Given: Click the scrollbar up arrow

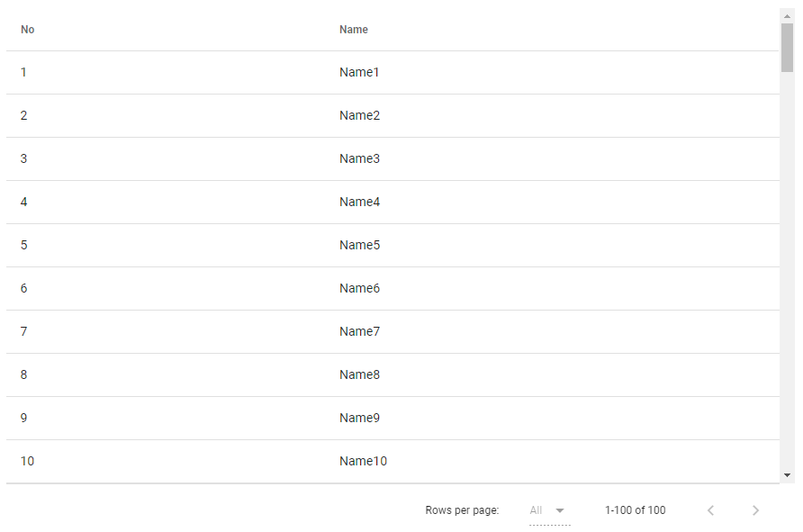Looking at the screenshot, I should [787, 15].
